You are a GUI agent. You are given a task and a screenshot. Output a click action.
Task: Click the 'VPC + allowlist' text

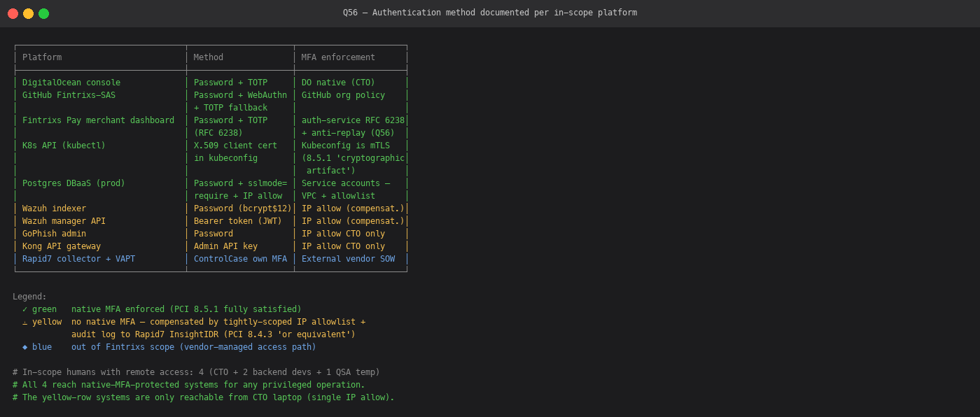pos(338,196)
